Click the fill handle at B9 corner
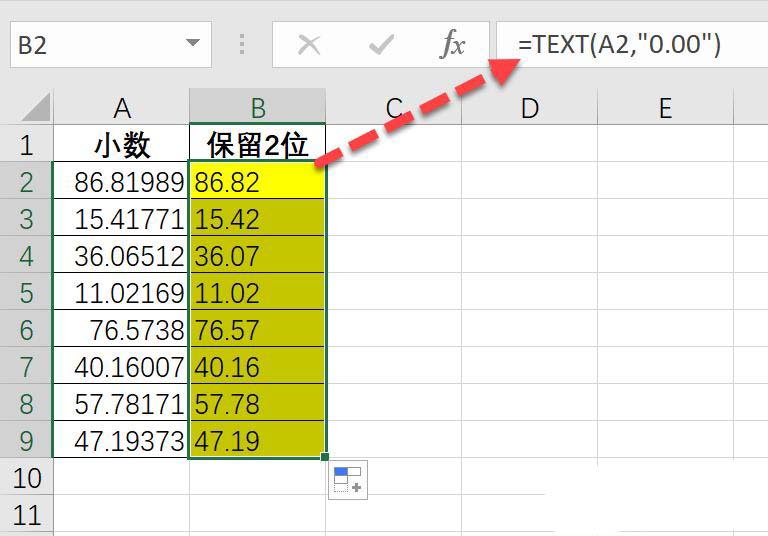This screenshot has width=768, height=536. (x=325, y=457)
